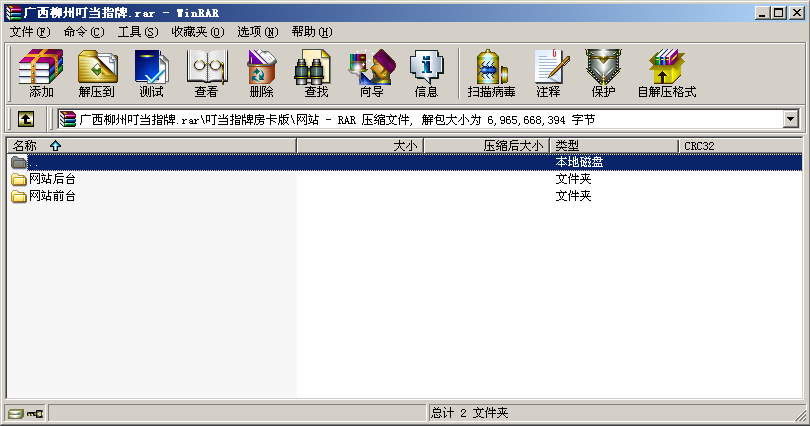Run the 测试 (Test) archive tool

pos(151,73)
